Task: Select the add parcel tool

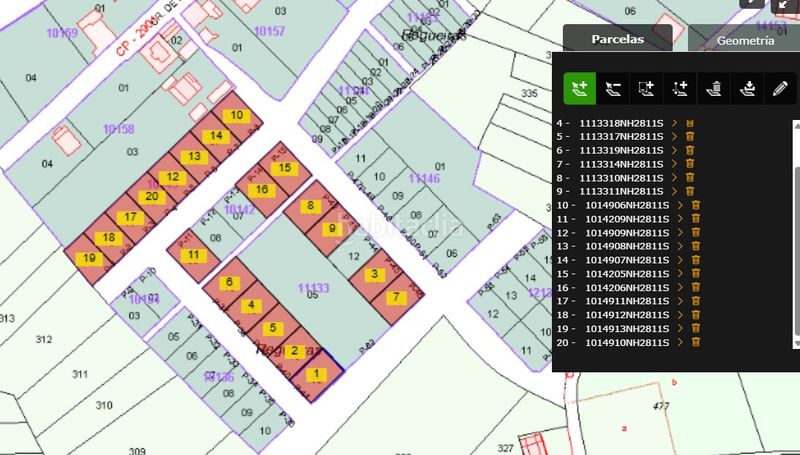Action: point(579,88)
